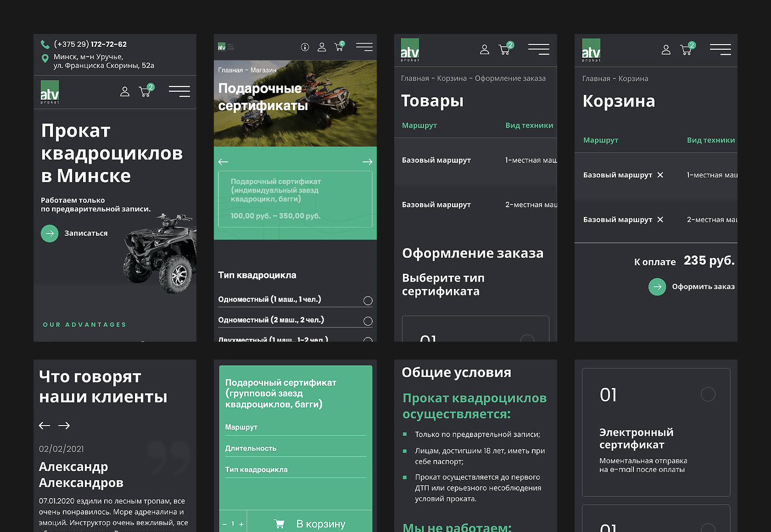
Task: Open cart icon on the Прокат квадроциклов screen
Action: pyautogui.click(x=145, y=91)
